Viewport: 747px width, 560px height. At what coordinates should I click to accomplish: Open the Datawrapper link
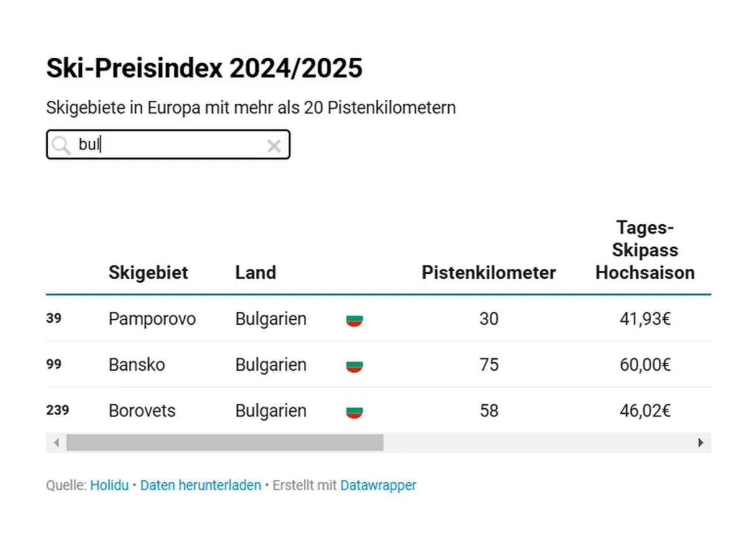(378, 485)
